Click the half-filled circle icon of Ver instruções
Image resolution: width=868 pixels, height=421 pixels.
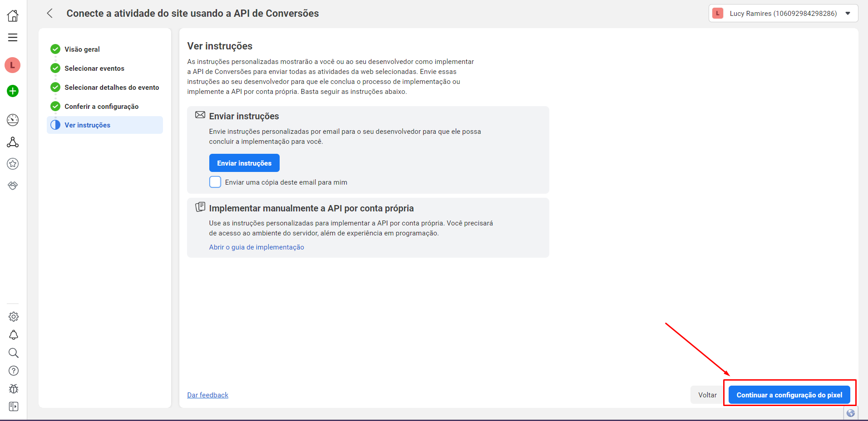coord(55,125)
